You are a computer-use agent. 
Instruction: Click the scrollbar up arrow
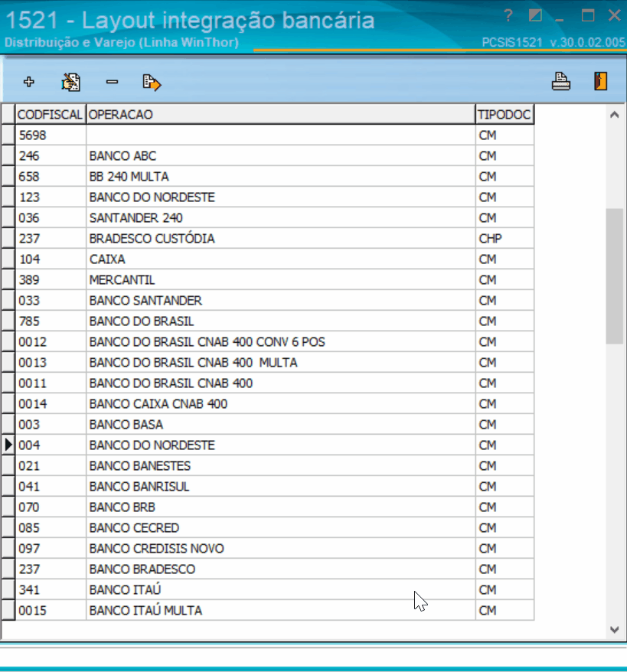pyautogui.click(x=615, y=115)
